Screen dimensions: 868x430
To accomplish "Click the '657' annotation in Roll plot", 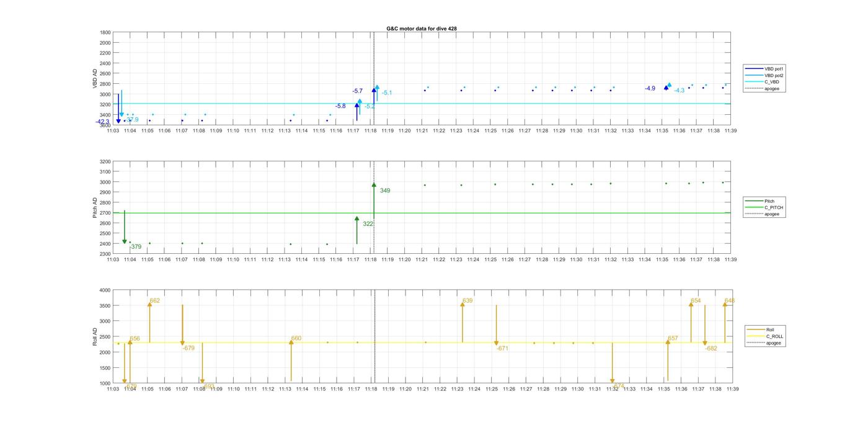I will (673, 338).
